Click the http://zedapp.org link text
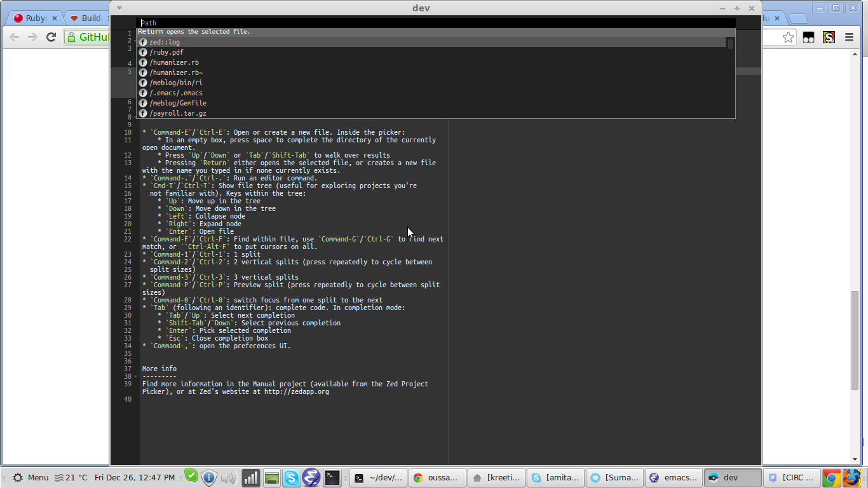The image size is (868, 488). click(x=297, y=391)
